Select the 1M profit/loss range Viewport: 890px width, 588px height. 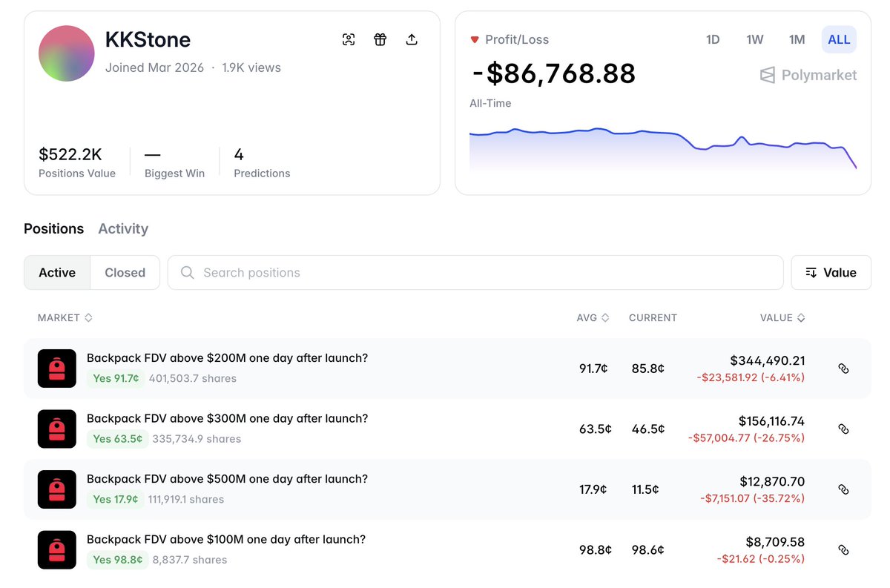(797, 40)
